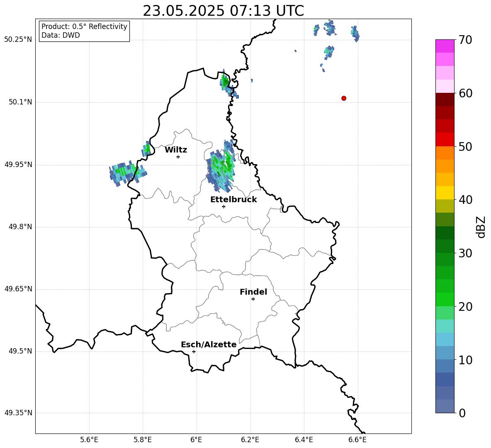This screenshot has height=448, width=491.
Task: Click the red radar site marker
Action: (343, 98)
